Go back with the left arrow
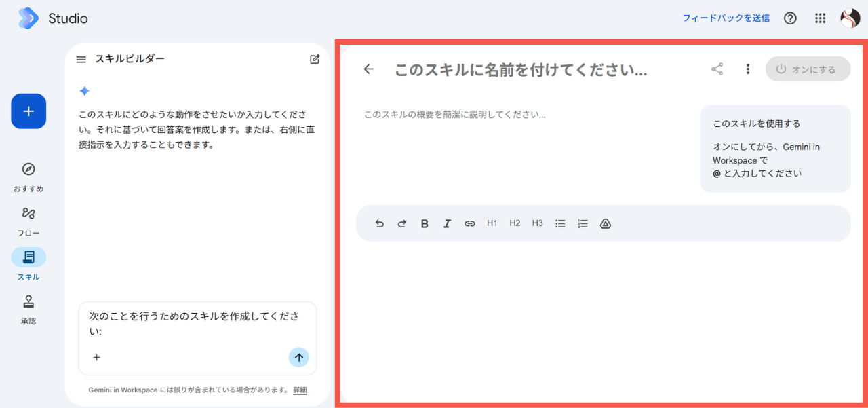 pyautogui.click(x=368, y=69)
